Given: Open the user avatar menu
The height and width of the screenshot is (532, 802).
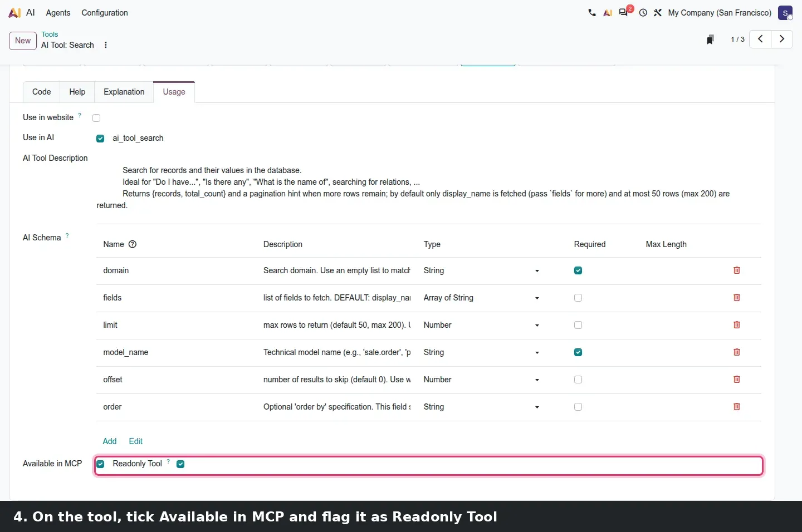Looking at the screenshot, I should [x=785, y=13].
